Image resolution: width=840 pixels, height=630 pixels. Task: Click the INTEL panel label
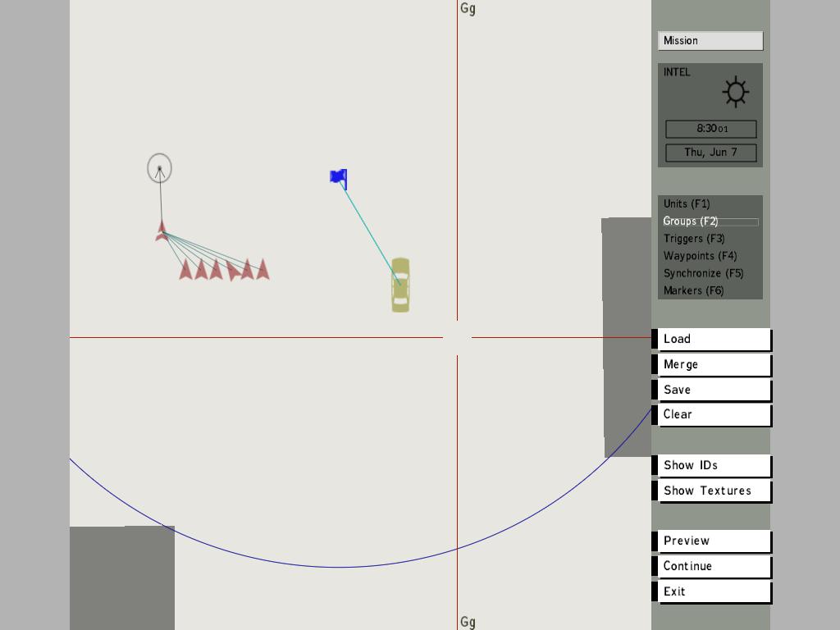(677, 72)
